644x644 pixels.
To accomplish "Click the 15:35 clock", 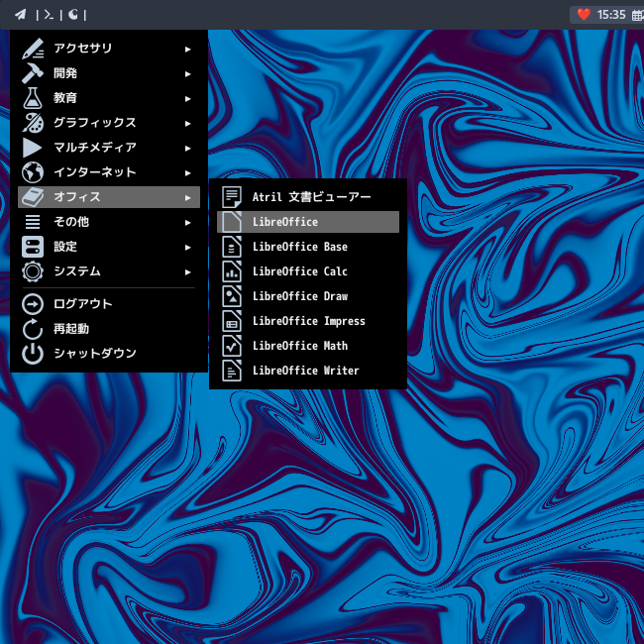I will (x=611, y=15).
